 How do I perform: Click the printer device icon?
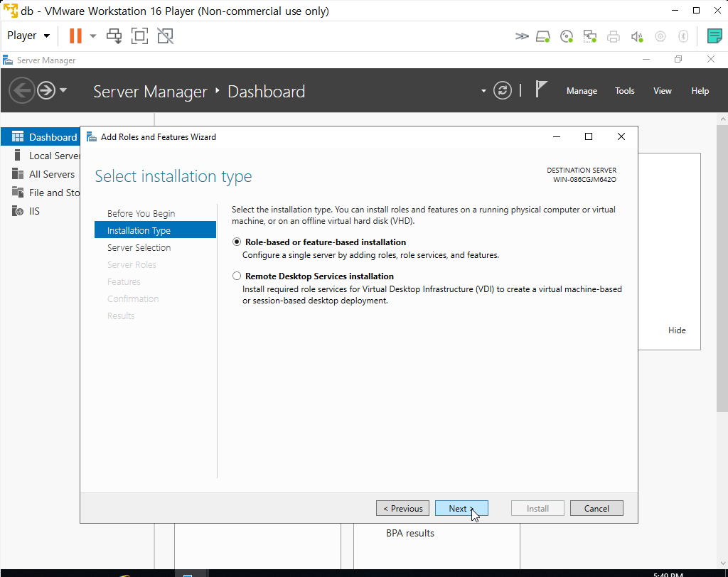(x=614, y=36)
